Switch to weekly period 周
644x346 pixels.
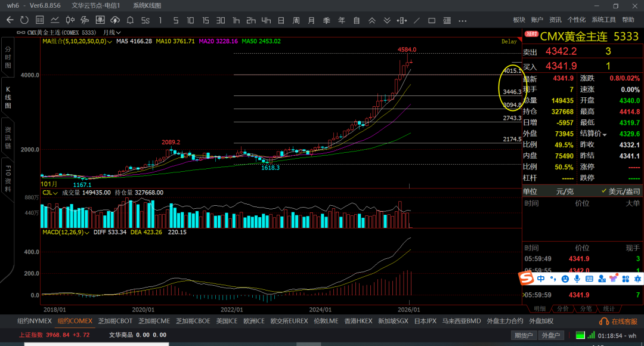296,20
